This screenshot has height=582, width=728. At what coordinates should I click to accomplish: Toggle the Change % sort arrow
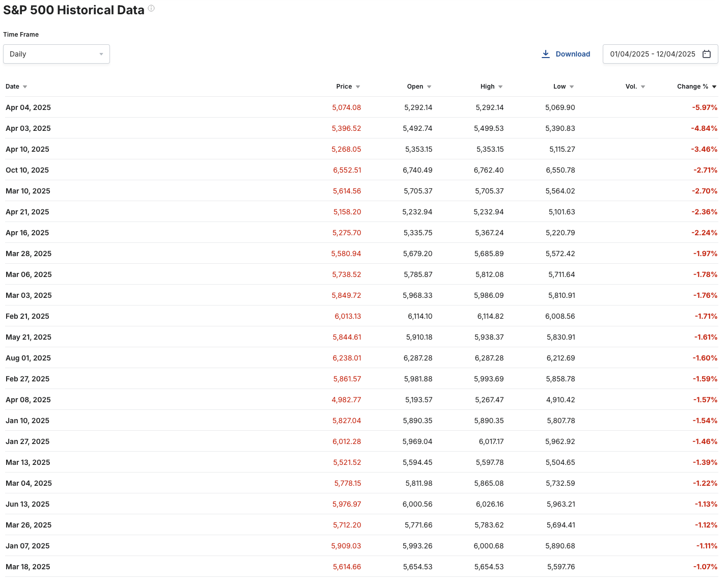click(714, 87)
